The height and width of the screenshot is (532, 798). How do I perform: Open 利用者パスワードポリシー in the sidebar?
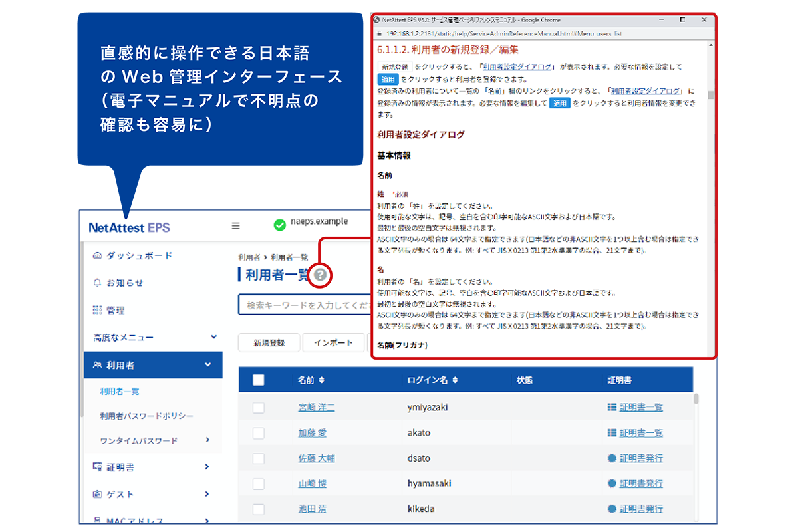[x=147, y=416]
